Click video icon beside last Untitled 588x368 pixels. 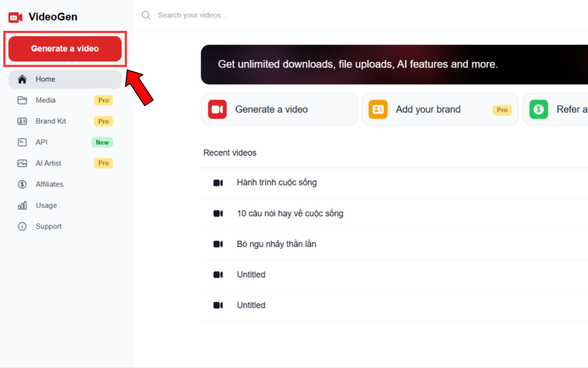click(218, 305)
